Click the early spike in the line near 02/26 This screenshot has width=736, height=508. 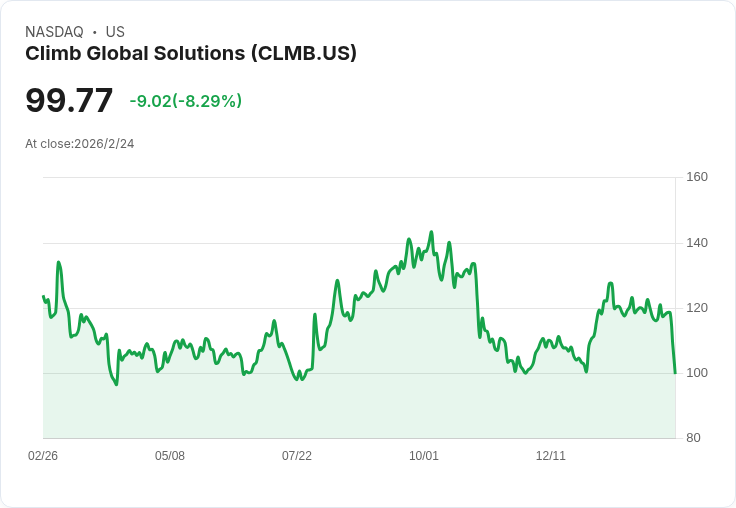(x=58, y=262)
